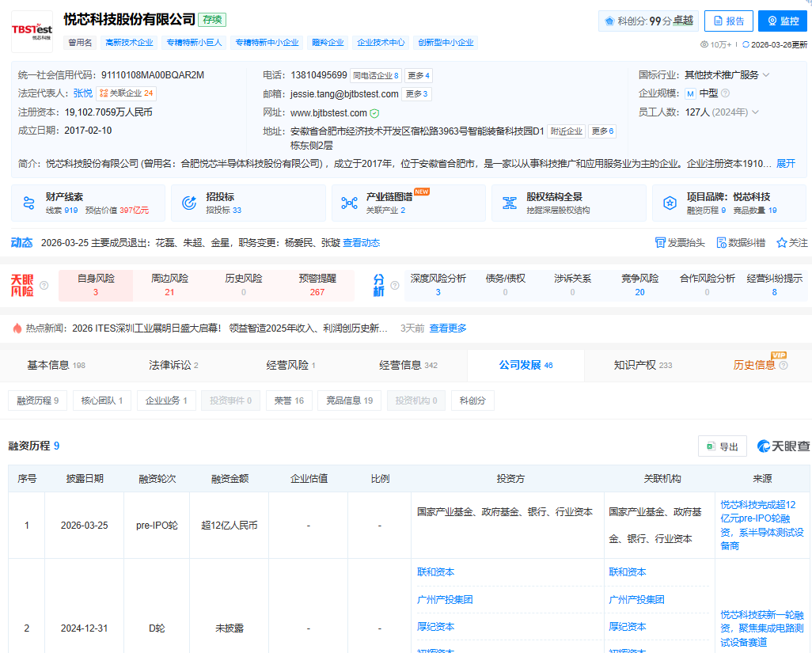Expand the 员工人数 year dropdown
Screen dimensions: 812x653
(756, 112)
